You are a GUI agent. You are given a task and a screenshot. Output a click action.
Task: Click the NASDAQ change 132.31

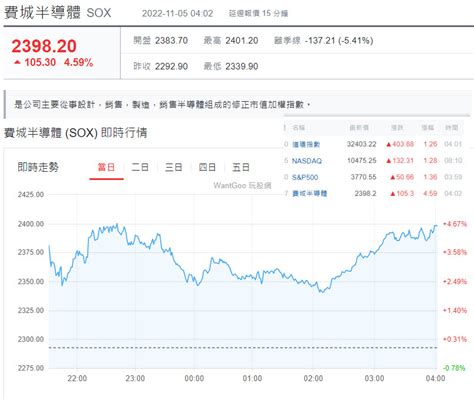coord(403,161)
